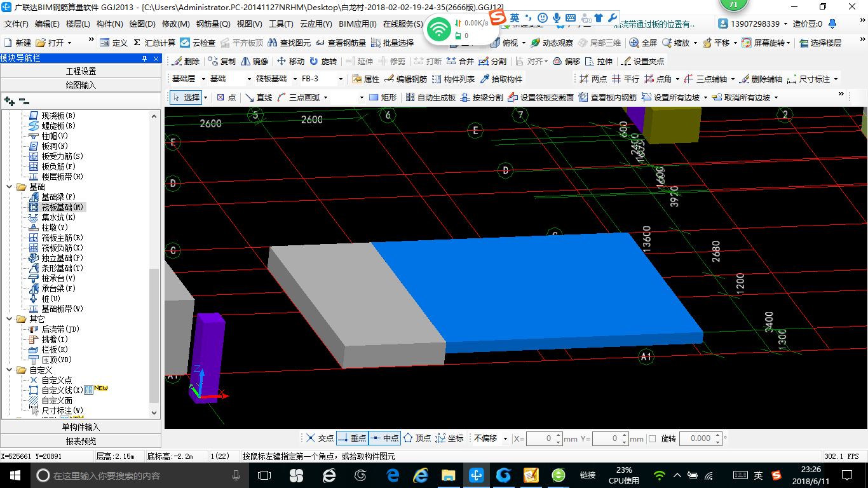Select the 移动 move tool
Image resolution: width=868 pixels, height=488 pixels.
(290, 62)
